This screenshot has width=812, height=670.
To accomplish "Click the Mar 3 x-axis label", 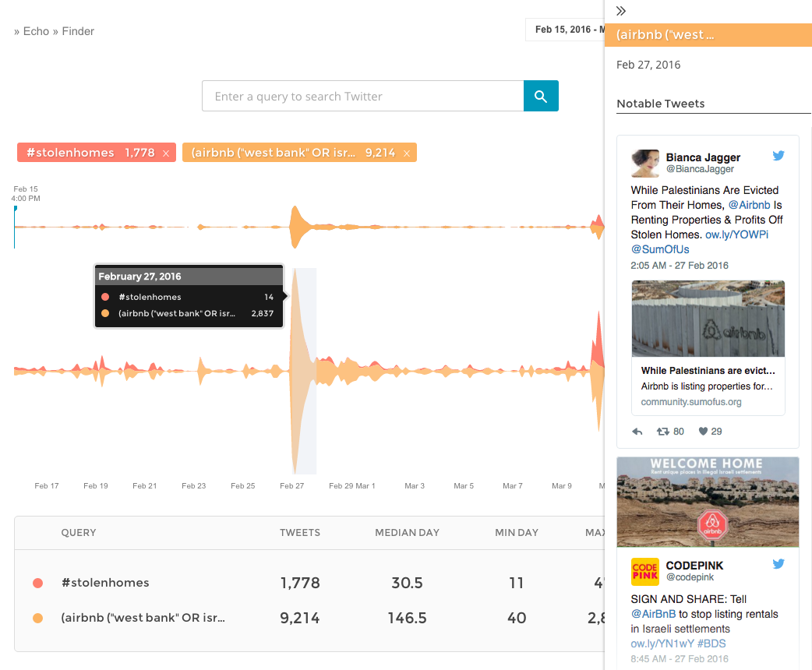I will tap(415, 485).
